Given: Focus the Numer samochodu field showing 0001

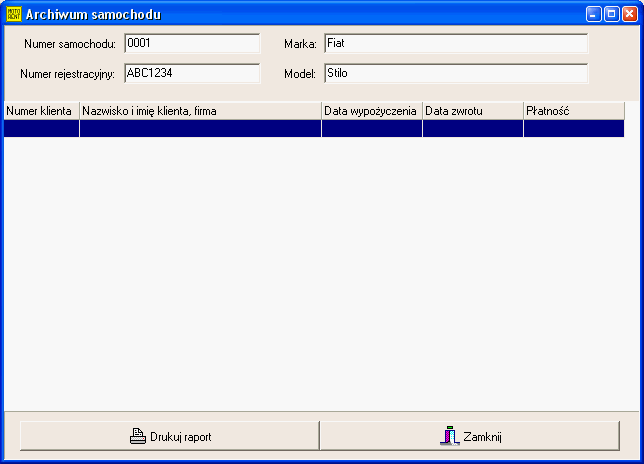Looking at the screenshot, I should coord(191,44).
